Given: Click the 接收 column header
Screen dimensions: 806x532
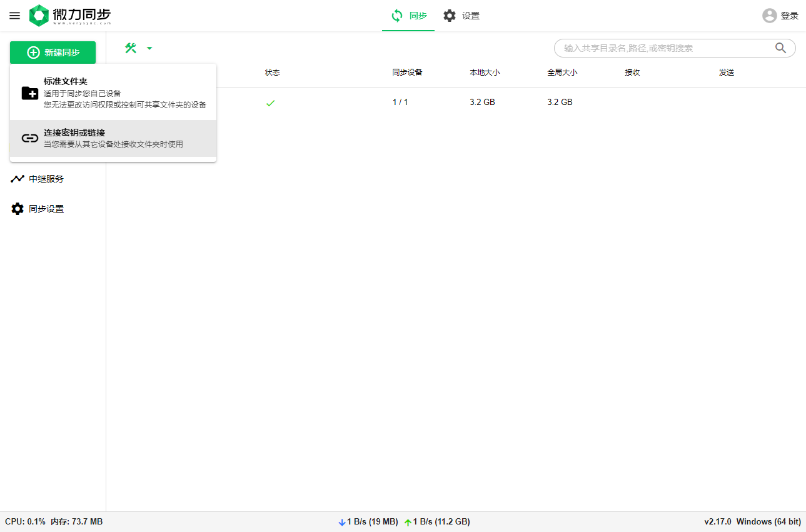Looking at the screenshot, I should (x=632, y=73).
